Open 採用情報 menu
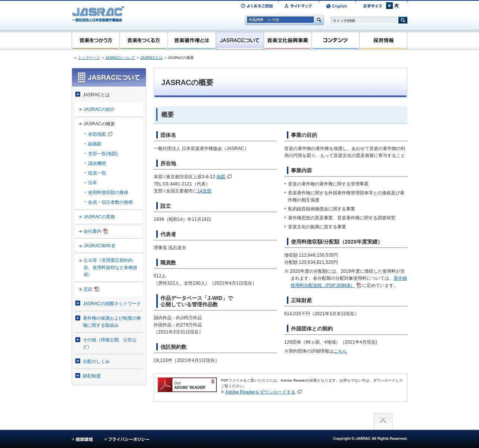 383,40
